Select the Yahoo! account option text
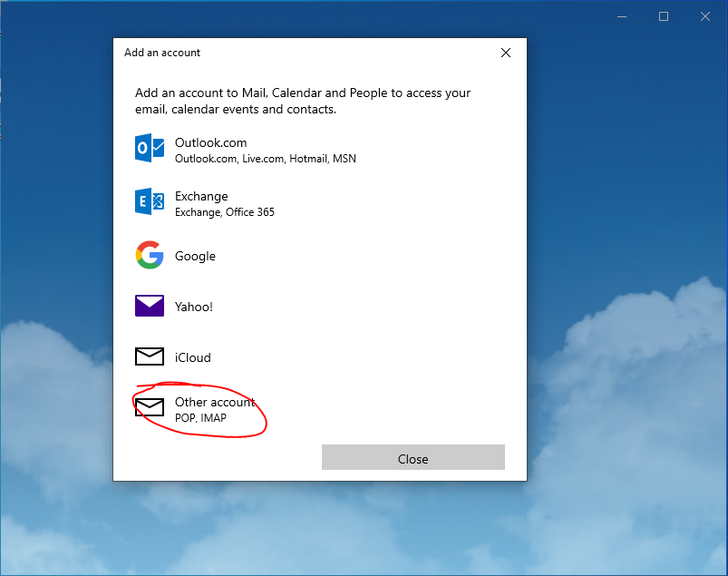728x576 pixels. click(x=194, y=307)
